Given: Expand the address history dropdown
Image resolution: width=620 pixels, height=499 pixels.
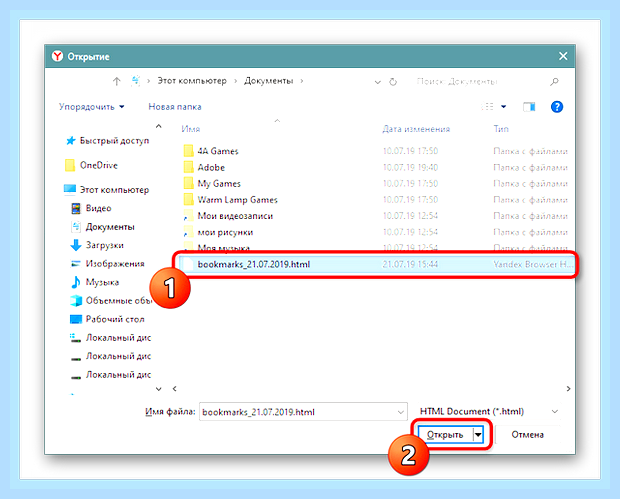Looking at the screenshot, I should [378, 82].
